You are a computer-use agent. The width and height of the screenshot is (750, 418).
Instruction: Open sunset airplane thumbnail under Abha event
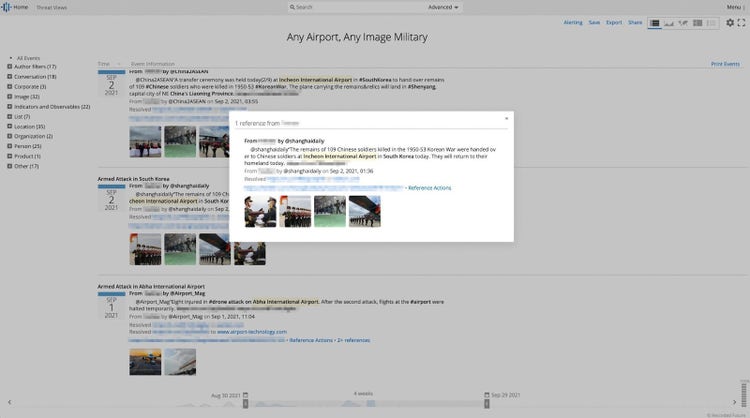click(145, 362)
